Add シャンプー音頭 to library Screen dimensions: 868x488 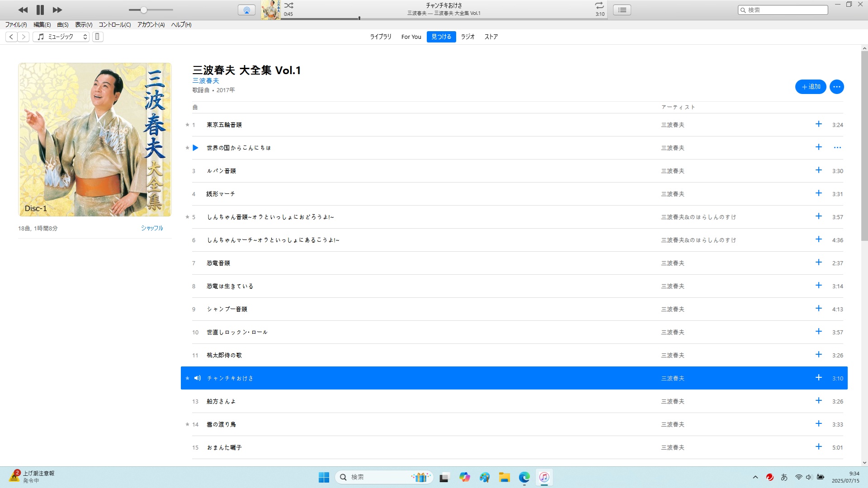pos(819,309)
